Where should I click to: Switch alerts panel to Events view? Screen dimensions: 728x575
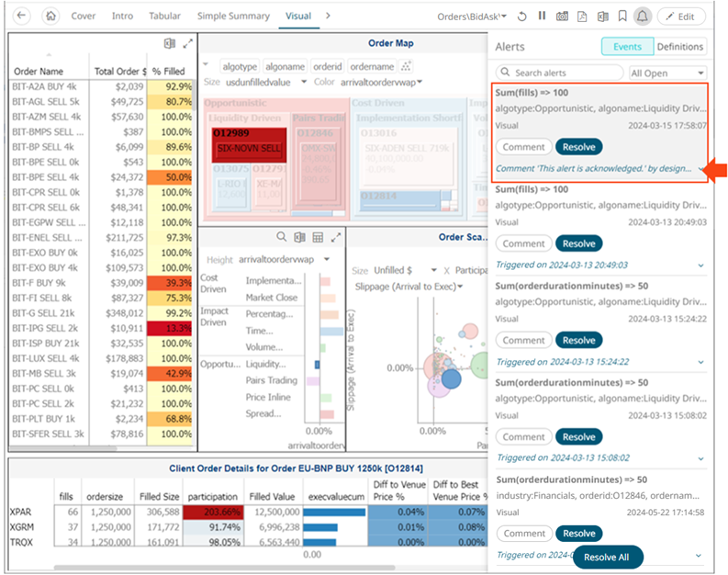coord(627,47)
